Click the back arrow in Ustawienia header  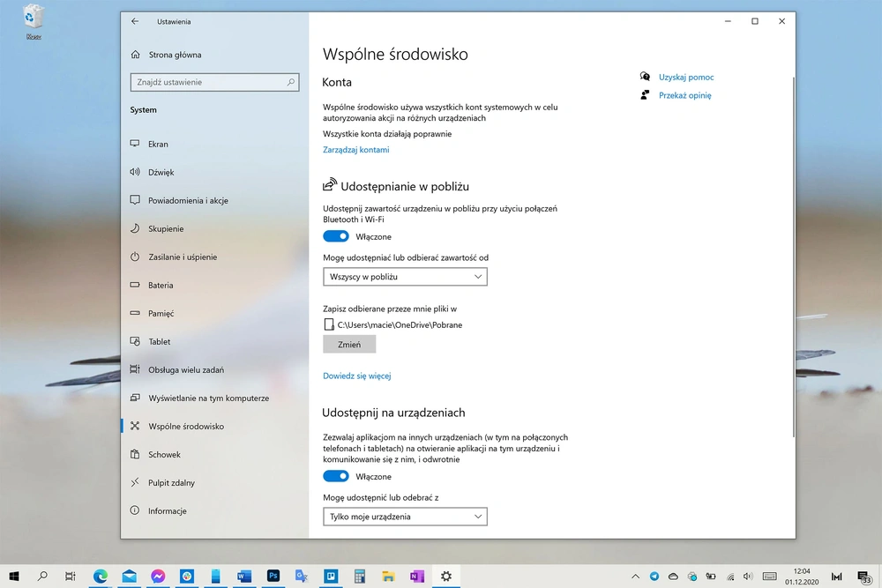point(135,21)
